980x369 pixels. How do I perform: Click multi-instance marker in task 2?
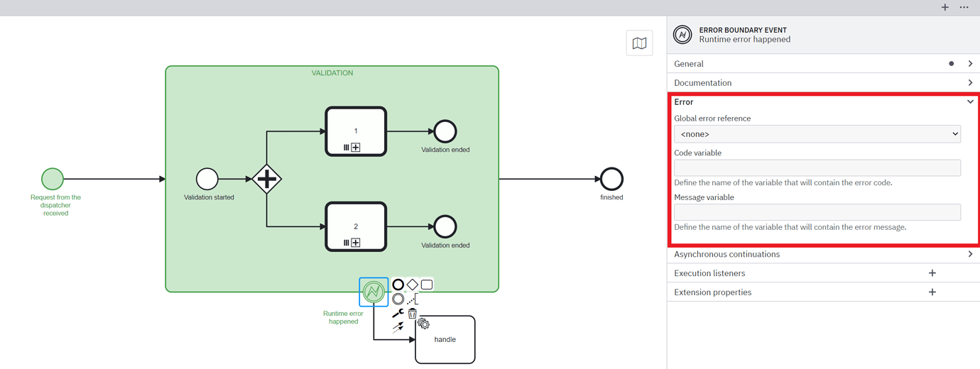tap(347, 243)
